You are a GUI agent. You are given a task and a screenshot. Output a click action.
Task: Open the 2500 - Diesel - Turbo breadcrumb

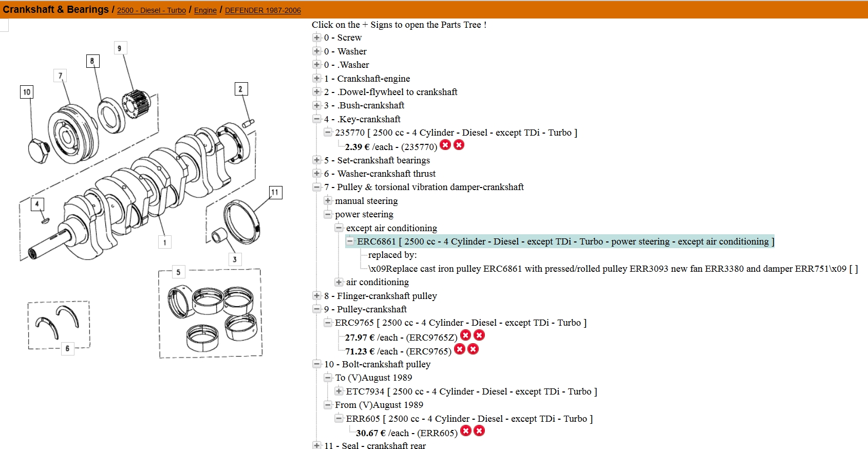[x=152, y=10]
